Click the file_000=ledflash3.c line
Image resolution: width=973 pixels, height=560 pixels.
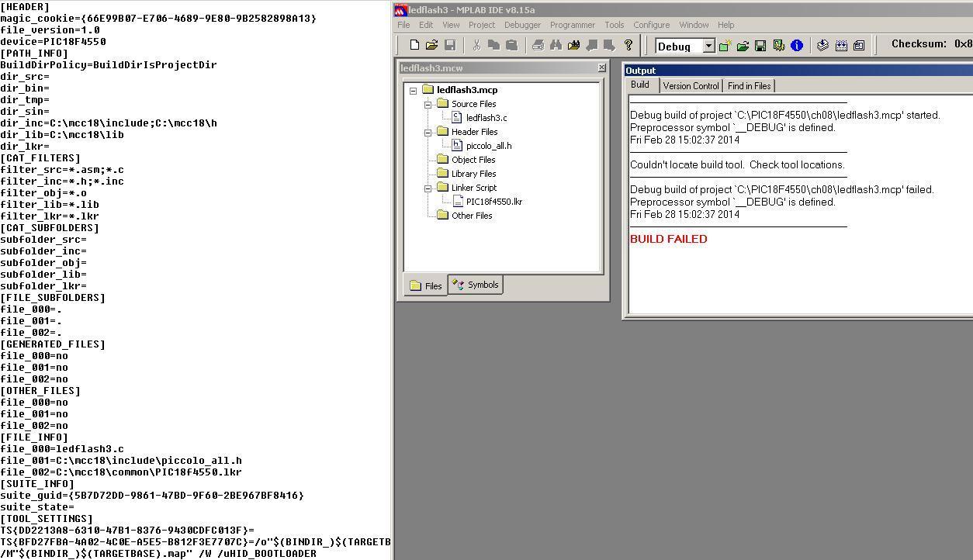tap(62, 449)
